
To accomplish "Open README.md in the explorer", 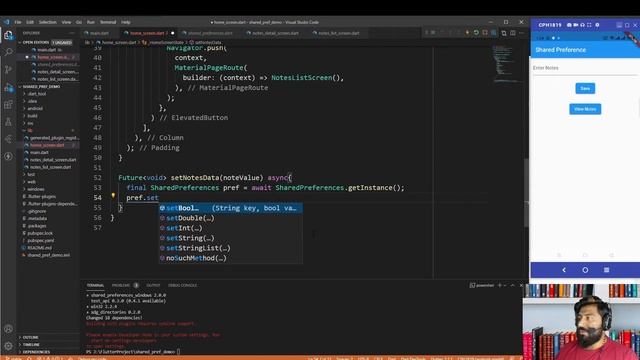I will coord(40,248).
